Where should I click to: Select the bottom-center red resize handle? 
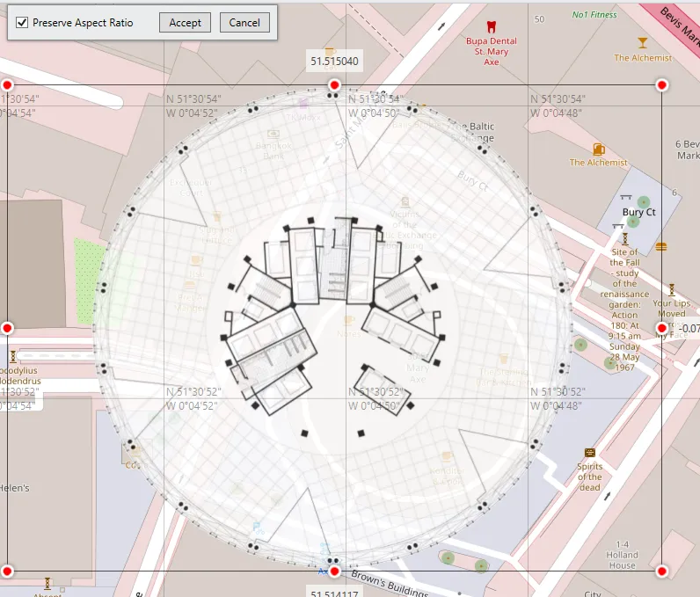pyautogui.click(x=334, y=572)
